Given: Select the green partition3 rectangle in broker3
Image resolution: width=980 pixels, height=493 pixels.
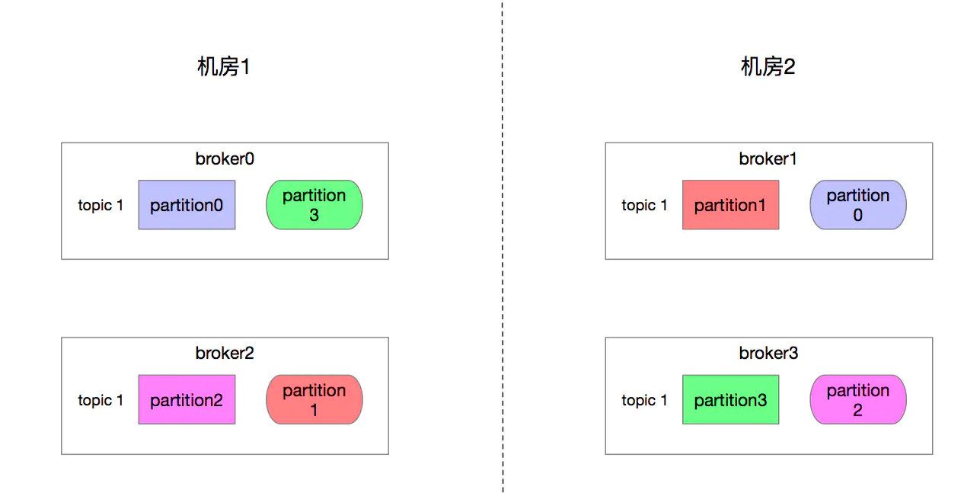Looking at the screenshot, I should [x=731, y=399].
